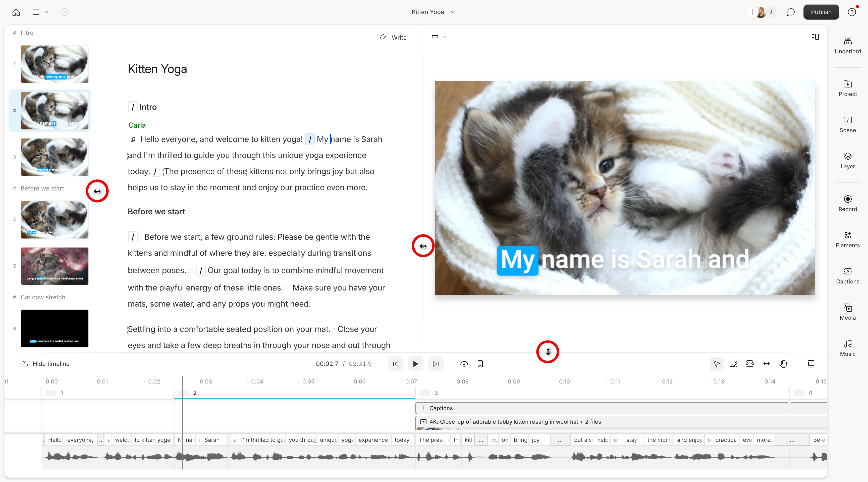This screenshot has width=868, height=482.
Task: Open the hamburger menu icon
Action: [x=36, y=12]
